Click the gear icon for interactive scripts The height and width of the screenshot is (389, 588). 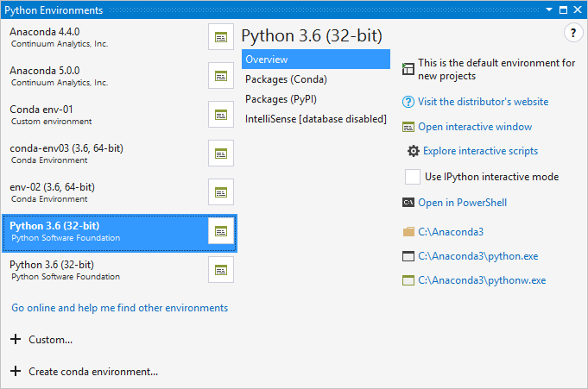[414, 151]
